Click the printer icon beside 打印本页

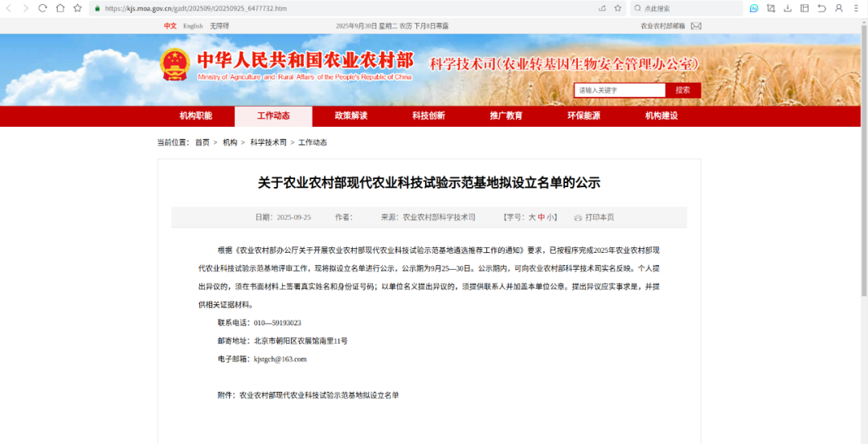pyautogui.click(x=578, y=218)
